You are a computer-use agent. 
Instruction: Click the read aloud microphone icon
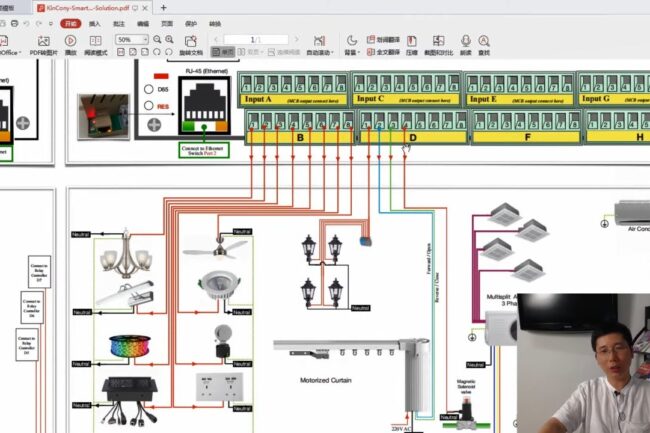464,44
